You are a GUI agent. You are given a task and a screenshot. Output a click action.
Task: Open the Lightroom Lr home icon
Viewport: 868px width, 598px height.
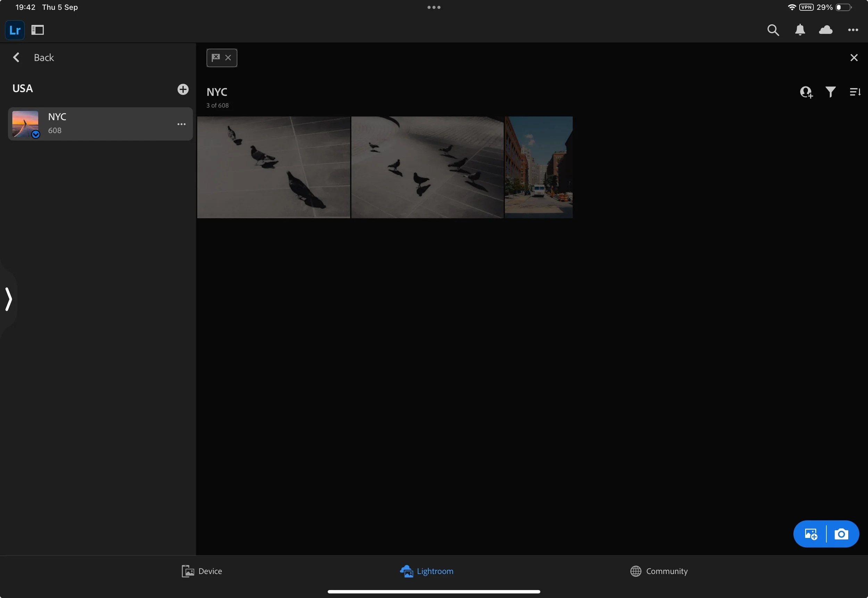point(15,30)
